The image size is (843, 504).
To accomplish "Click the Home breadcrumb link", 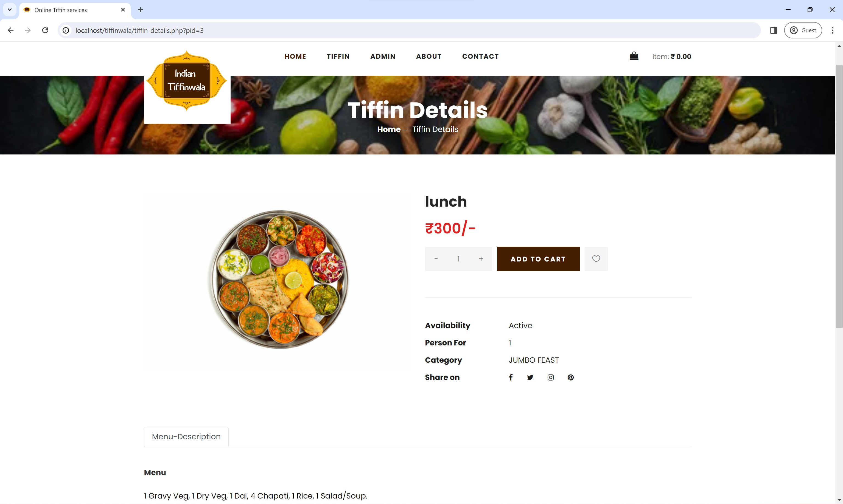I will [x=389, y=128].
